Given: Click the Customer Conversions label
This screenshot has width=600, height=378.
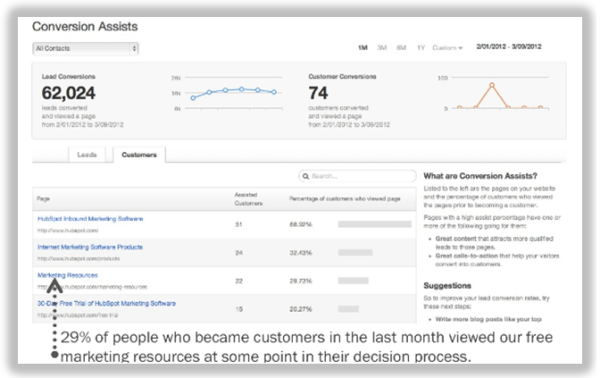Looking at the screenshot, I should tap(342, 77).
